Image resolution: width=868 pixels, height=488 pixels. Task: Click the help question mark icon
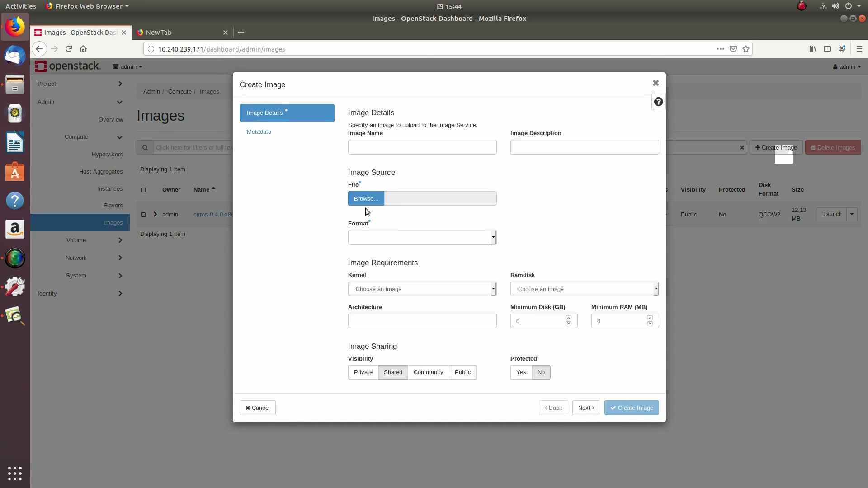tap(658, 102)
